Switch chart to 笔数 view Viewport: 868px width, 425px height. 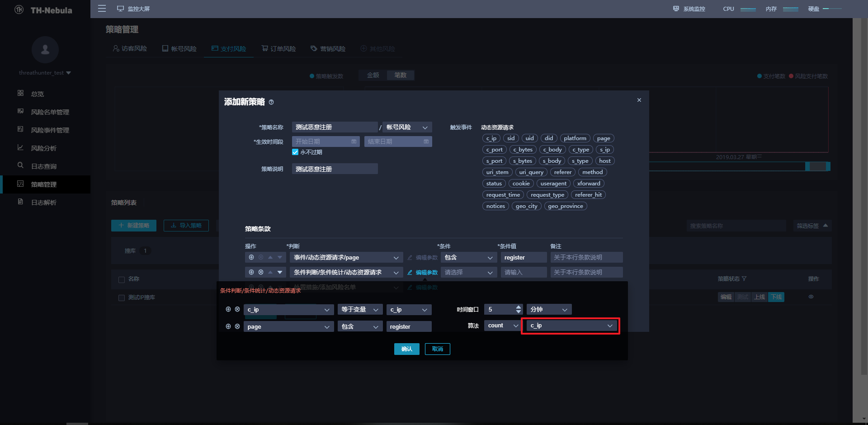[401, 75]
